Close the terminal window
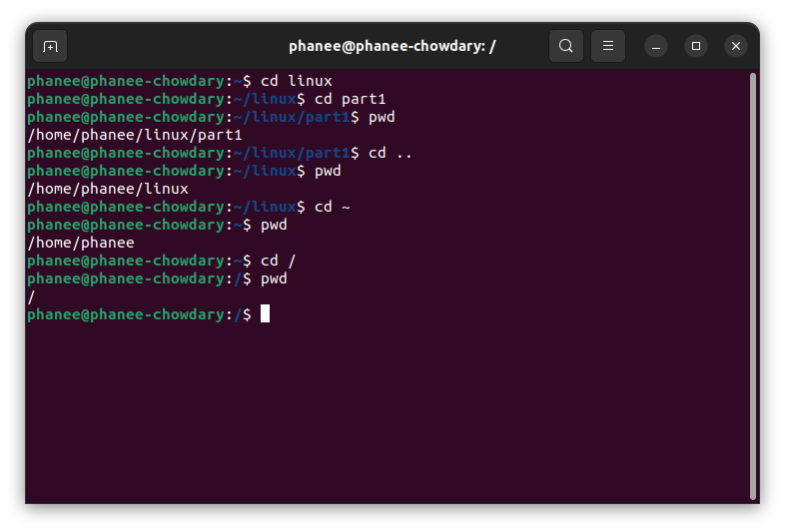This screenshot has height=532, width=785. tap(736, 46)
